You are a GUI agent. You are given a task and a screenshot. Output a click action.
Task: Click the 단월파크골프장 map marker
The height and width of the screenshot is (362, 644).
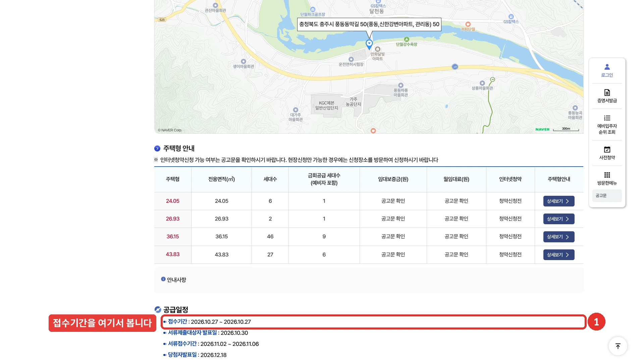(x=313, y=9)
